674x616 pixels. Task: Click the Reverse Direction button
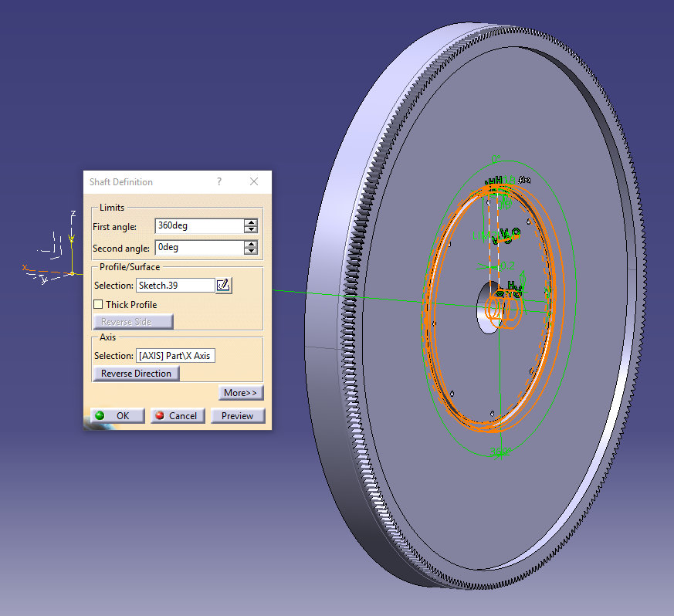pyautogui.click(x=136, y=373)
